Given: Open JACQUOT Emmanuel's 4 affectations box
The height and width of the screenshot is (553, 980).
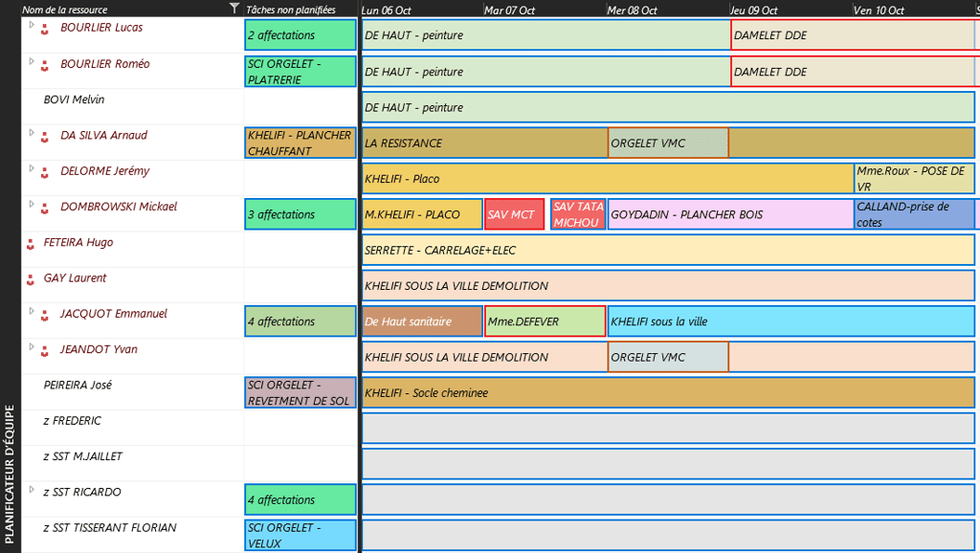Looking at the screenshot, I should [x=300, y=321].
